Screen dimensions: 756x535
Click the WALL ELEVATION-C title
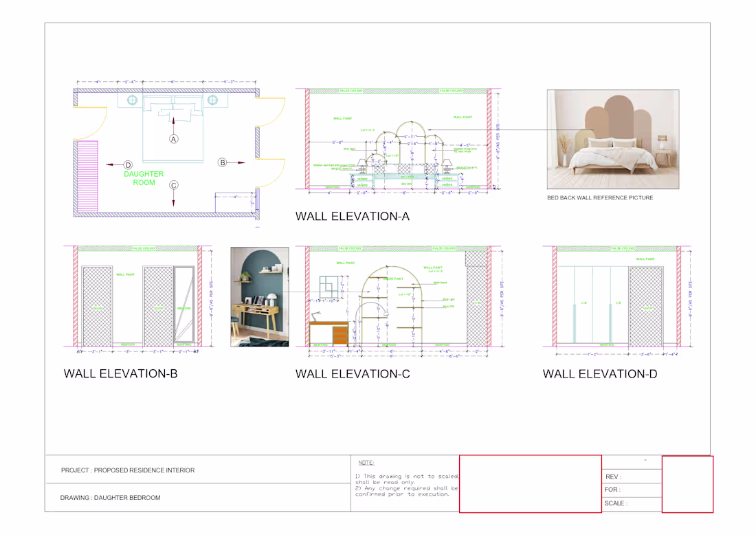[353, 374]
